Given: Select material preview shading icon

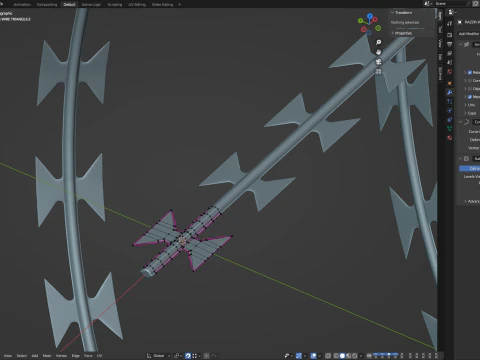Looking at the screenshot, I should pyautogui.click(x=349, y=356).
